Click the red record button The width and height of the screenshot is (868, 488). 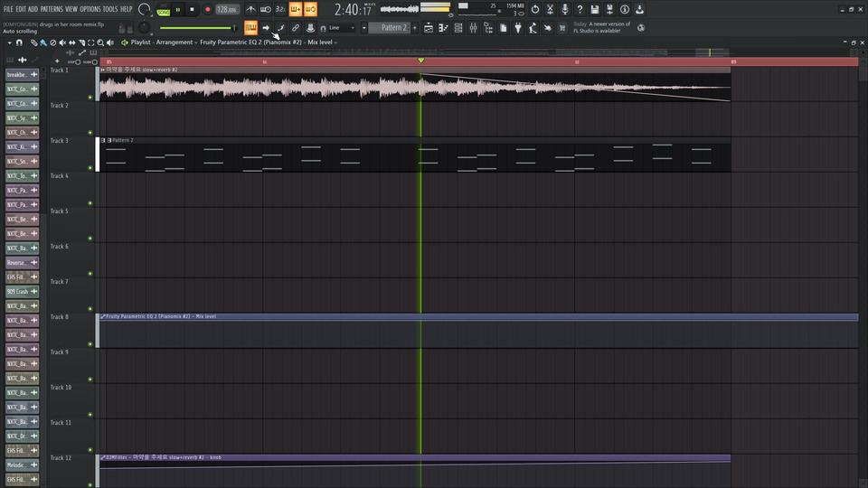click(x=208, y=9)
